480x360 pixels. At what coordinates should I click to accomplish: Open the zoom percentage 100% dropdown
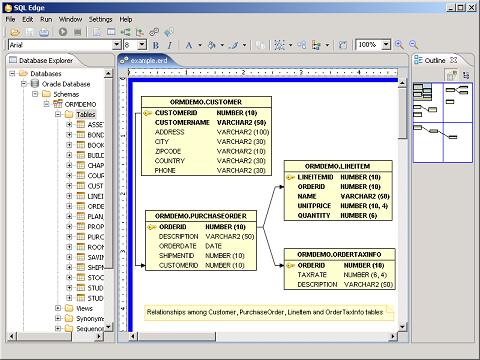click(386, 45)
